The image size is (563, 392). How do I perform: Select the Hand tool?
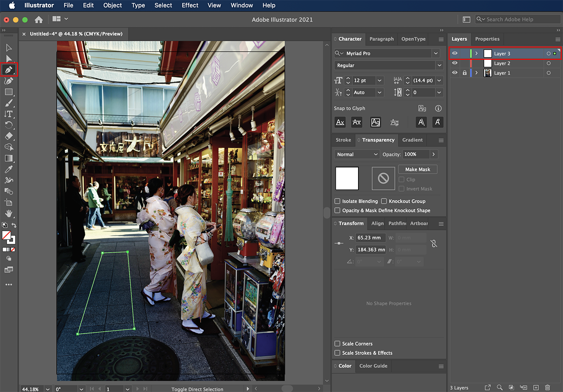click(x=9, y=214)
